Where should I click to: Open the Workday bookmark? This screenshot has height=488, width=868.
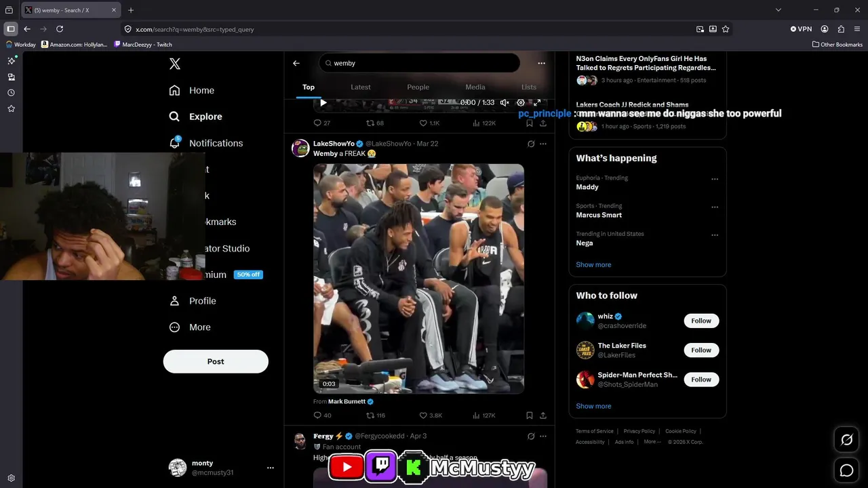coord(21,45)
